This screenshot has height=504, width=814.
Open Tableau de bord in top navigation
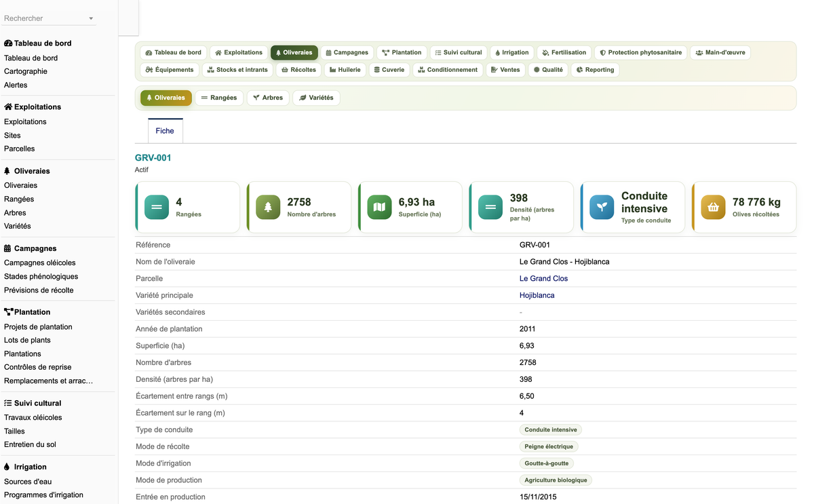click(x=174, y=52)
